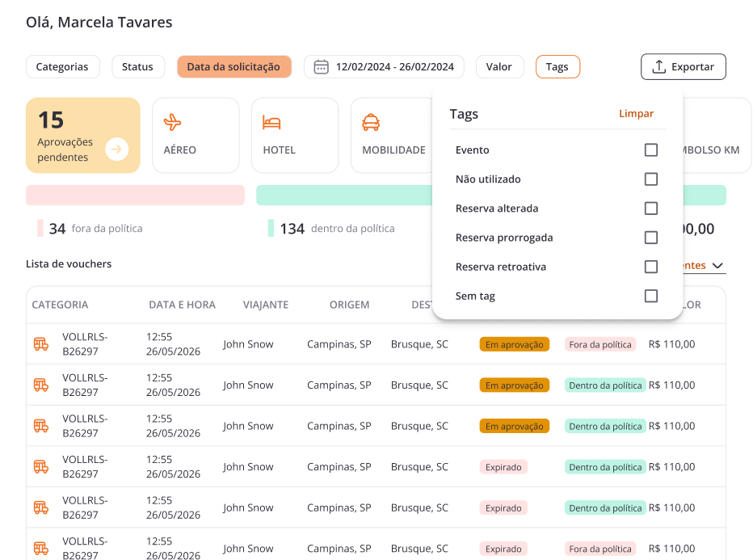
Task: Open the Aprovações pendentes card
Action: [83, 135]
